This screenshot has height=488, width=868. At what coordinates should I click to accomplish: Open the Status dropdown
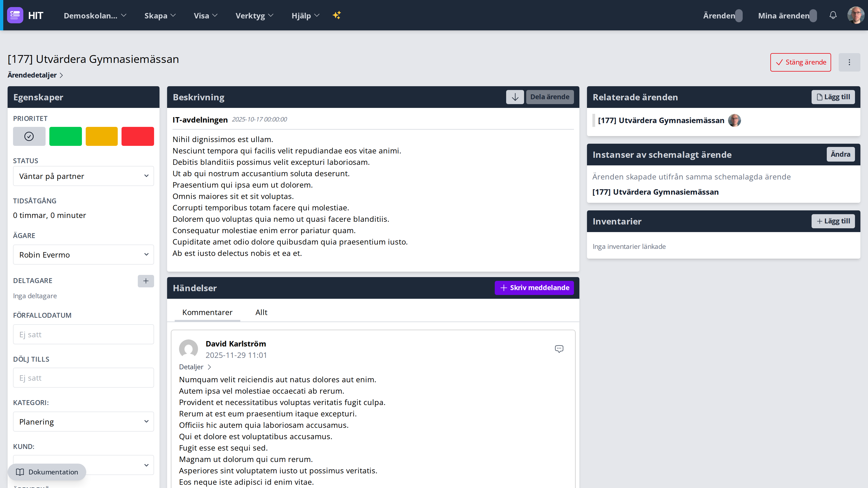coord(84,176)
